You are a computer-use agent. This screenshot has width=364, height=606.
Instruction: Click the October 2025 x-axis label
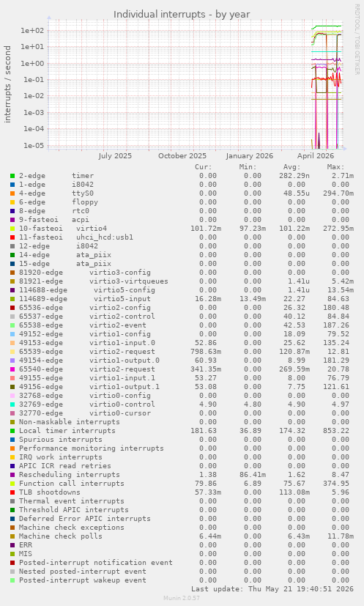tap(182, 156)
